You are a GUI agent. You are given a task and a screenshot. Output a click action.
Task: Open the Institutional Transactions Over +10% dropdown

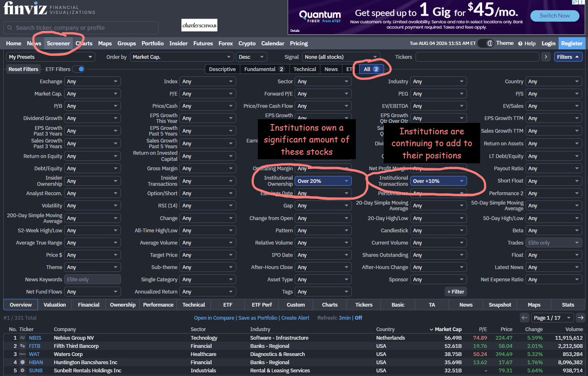click(x=439, y=181)
